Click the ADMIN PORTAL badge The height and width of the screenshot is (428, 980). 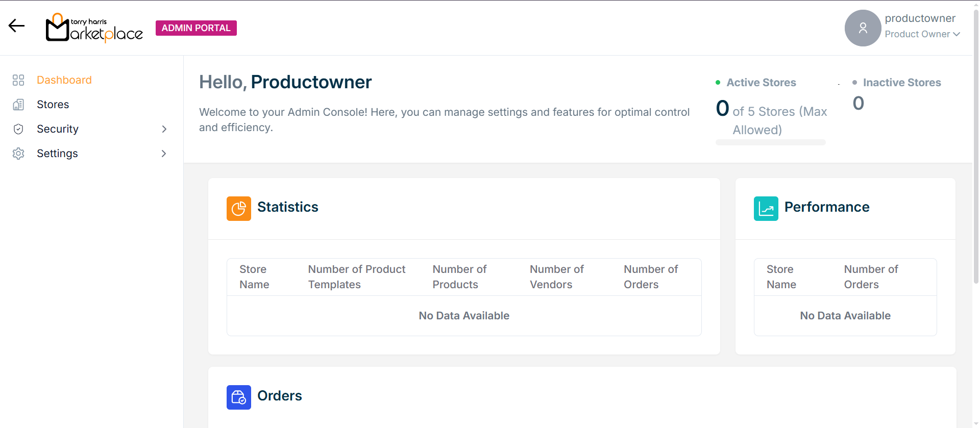(x=196, y=28)
